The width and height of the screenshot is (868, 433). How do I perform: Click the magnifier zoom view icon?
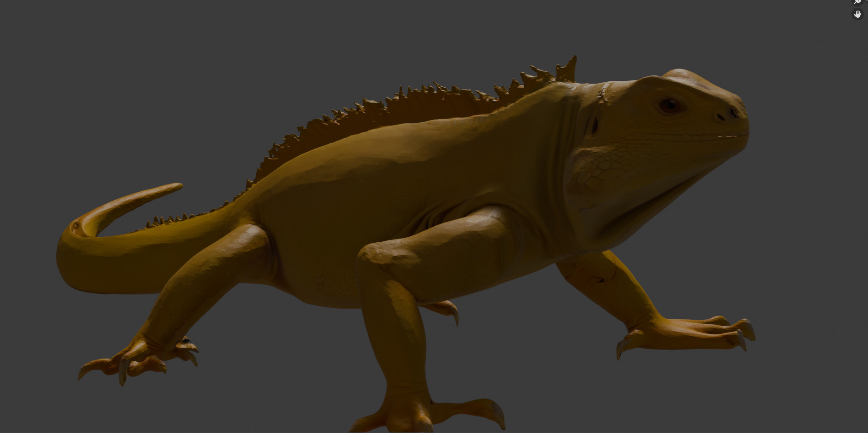tap(857, 2)
